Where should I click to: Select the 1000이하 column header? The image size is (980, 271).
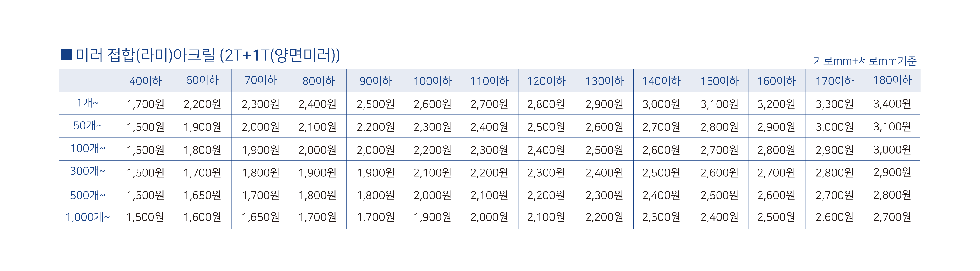pyautogui.click(x=432, y=80)
